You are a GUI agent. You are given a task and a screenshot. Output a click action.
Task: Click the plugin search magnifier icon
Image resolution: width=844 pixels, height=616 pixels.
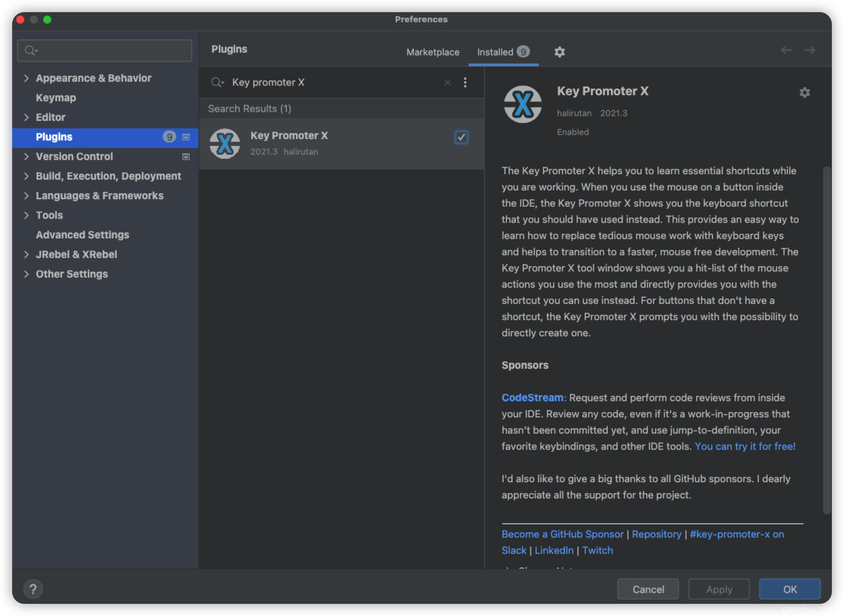[217, 82]
